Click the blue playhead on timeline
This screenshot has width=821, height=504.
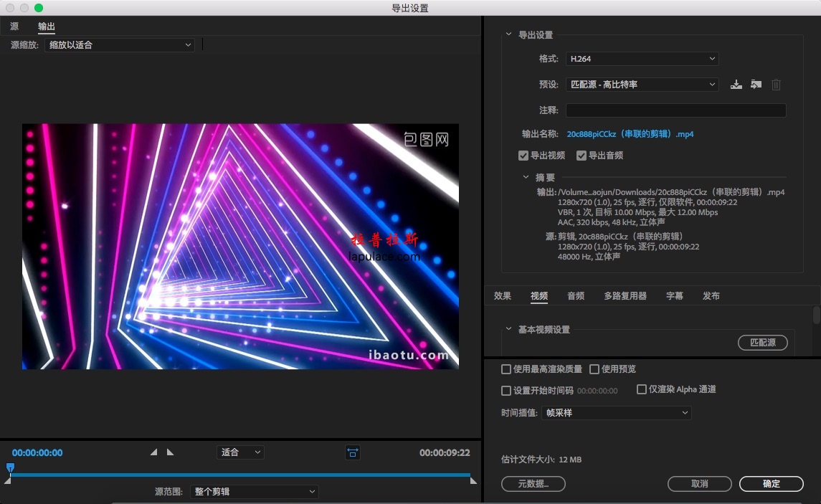(10, 467)
